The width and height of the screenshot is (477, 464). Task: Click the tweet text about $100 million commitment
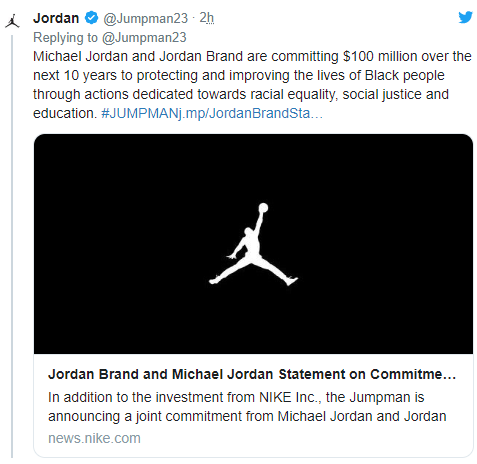tap(252, 85)
